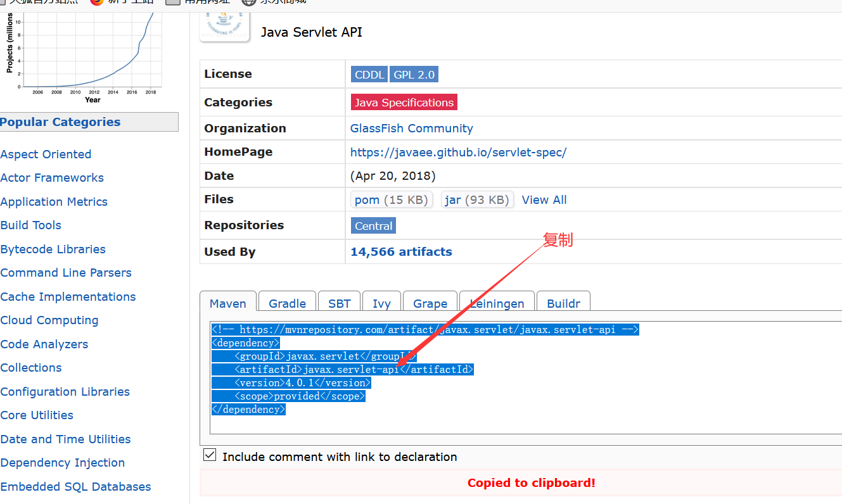842x504 pixels.
Task: Browse Dependency Injection category
Action: 63,463
